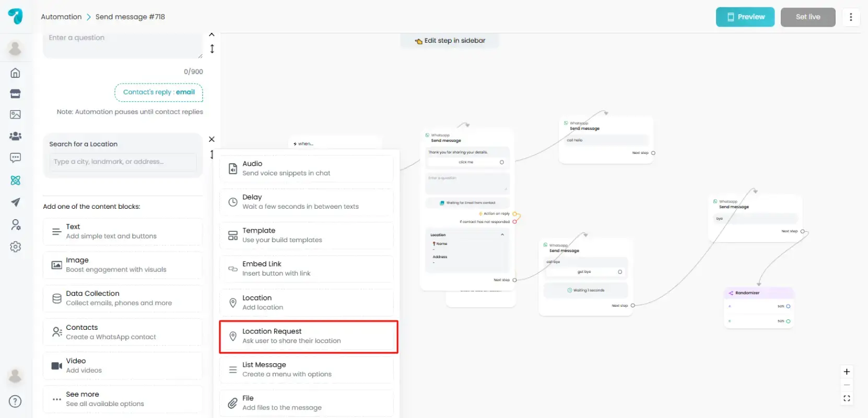Click the store icon in sidebar
Image resolution: width=868 pixels, height=418 pixels.
click(x=15, y=94)
